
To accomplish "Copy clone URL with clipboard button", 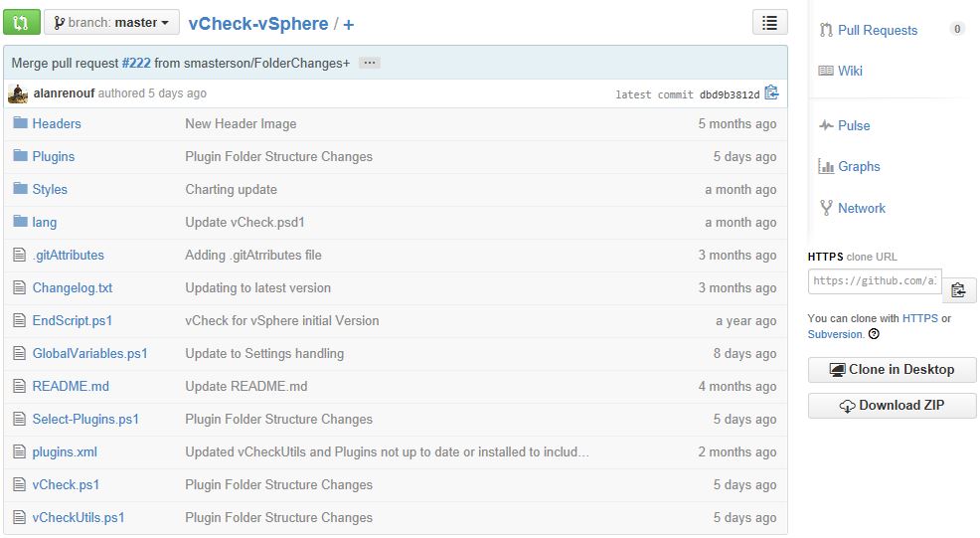I will point(959,290).
